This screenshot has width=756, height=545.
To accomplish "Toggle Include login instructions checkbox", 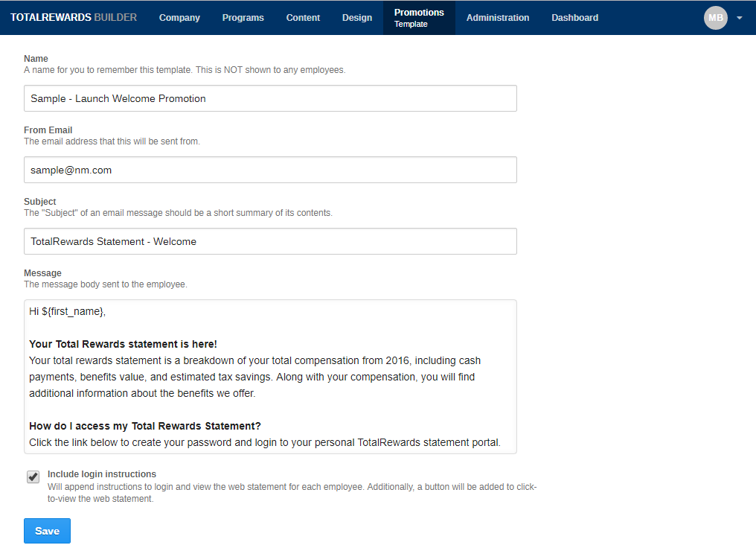I will 33,477.
